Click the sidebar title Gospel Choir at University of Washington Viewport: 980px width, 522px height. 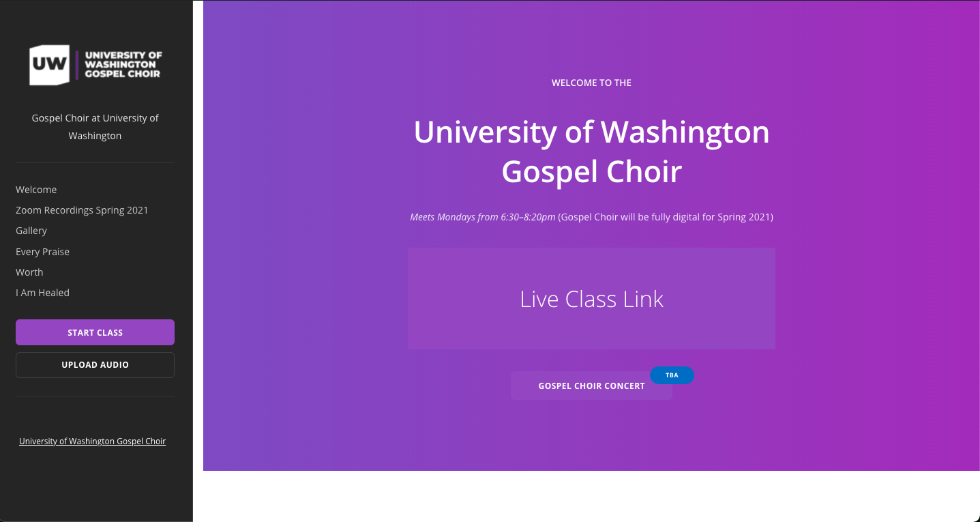pyautogui.click(x=95, y=127)
